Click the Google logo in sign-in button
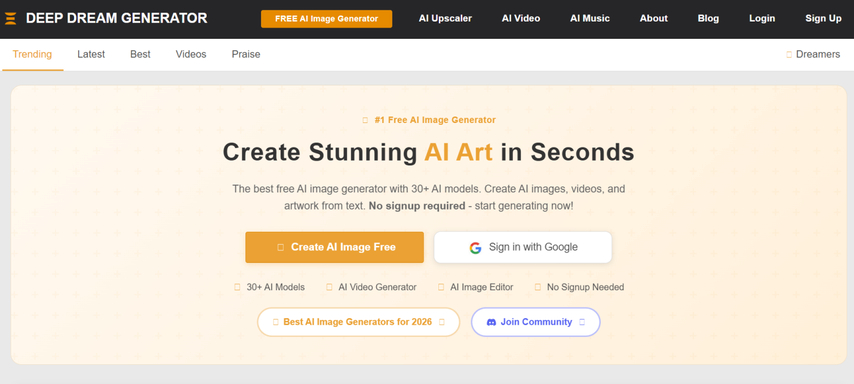Viewport: 854px width, 384px height. pyautogui.click(x=475, y=247)
